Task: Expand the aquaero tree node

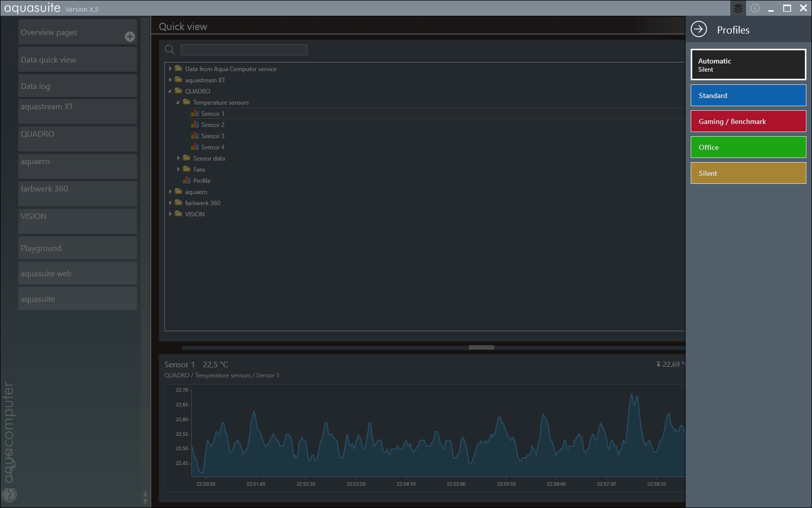Action: coord(170,192)
